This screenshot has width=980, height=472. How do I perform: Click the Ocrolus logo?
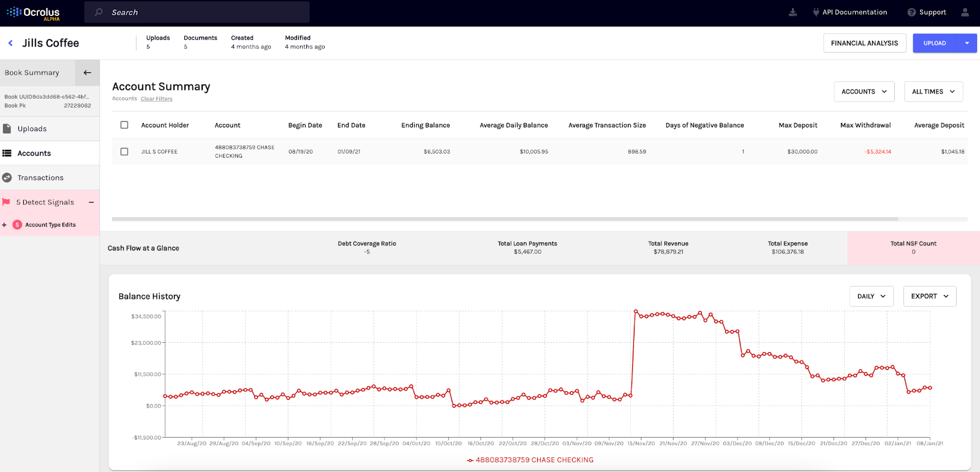[x=34, y=13]
